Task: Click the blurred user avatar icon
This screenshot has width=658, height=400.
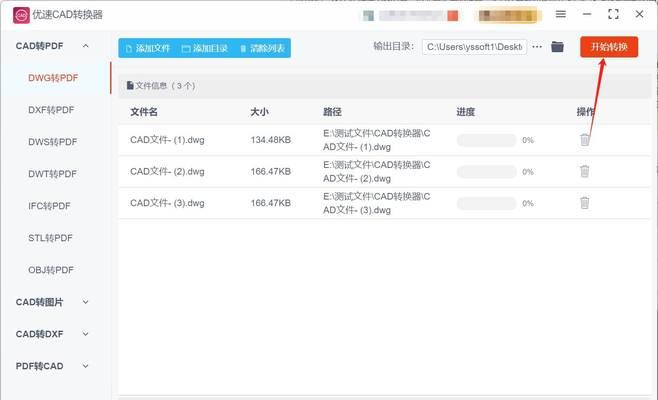Action: pyautogui.click(x=368, y=16)
